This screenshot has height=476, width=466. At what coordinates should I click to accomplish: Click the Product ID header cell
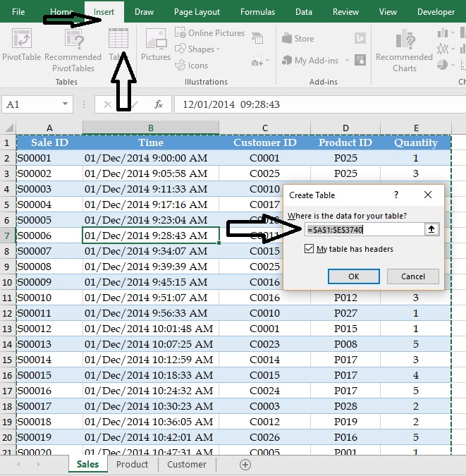[345, 142]
